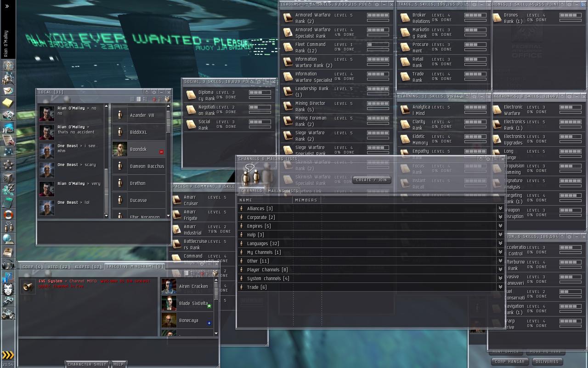Toggle the leftmost list-view mode in Local window
The height and width of the screenshot is (368, 588).
(132, 99)
